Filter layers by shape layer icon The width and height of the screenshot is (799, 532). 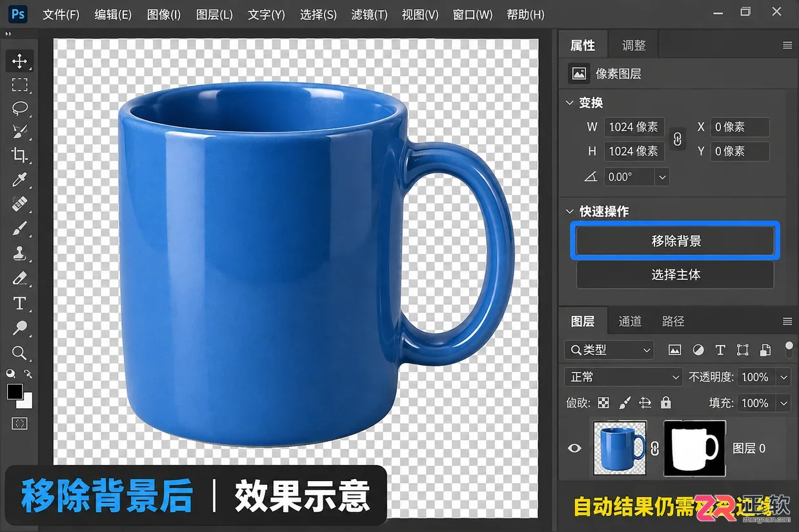743,350
